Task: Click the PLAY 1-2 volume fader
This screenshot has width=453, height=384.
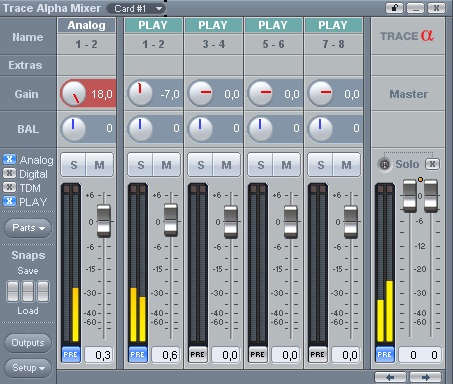Action: (171, 220)
